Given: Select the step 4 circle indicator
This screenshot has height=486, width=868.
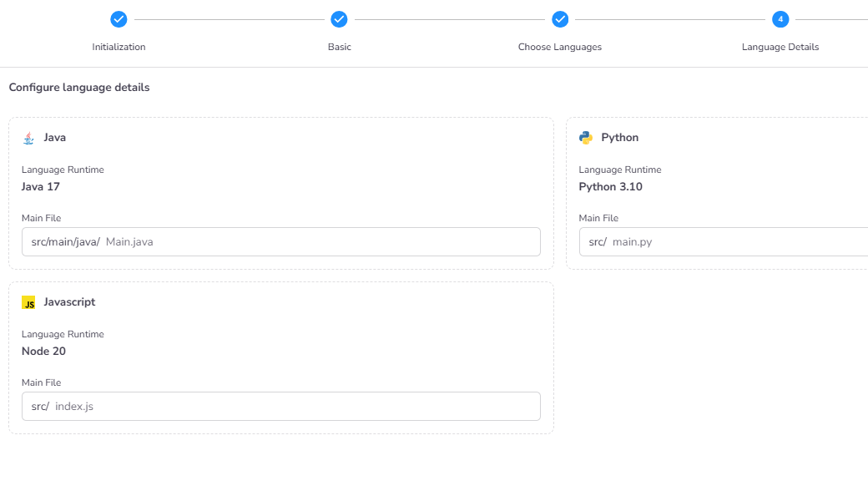Looking at the screenshot, I should click(780, 19).
